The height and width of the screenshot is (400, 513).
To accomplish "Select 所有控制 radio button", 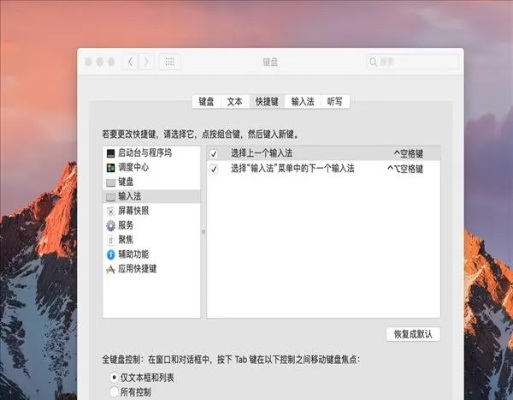I will click(114, 392).
